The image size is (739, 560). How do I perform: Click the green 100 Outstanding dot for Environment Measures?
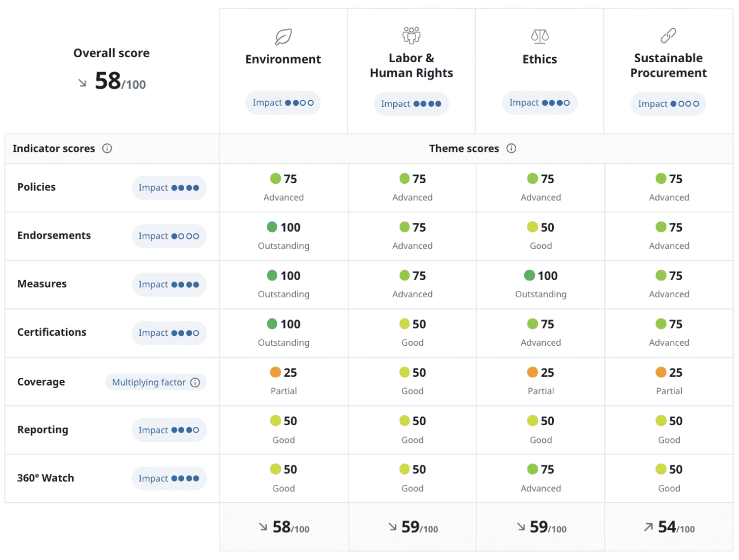point(272,275)
